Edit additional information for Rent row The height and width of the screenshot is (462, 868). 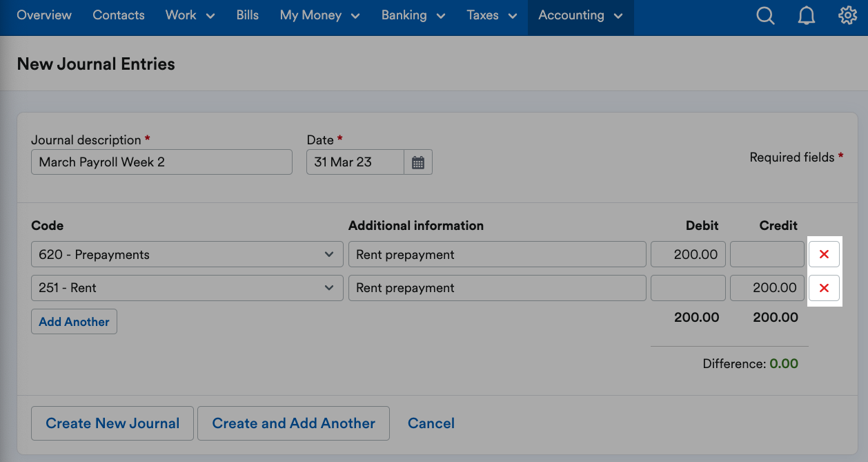[497, 288]
